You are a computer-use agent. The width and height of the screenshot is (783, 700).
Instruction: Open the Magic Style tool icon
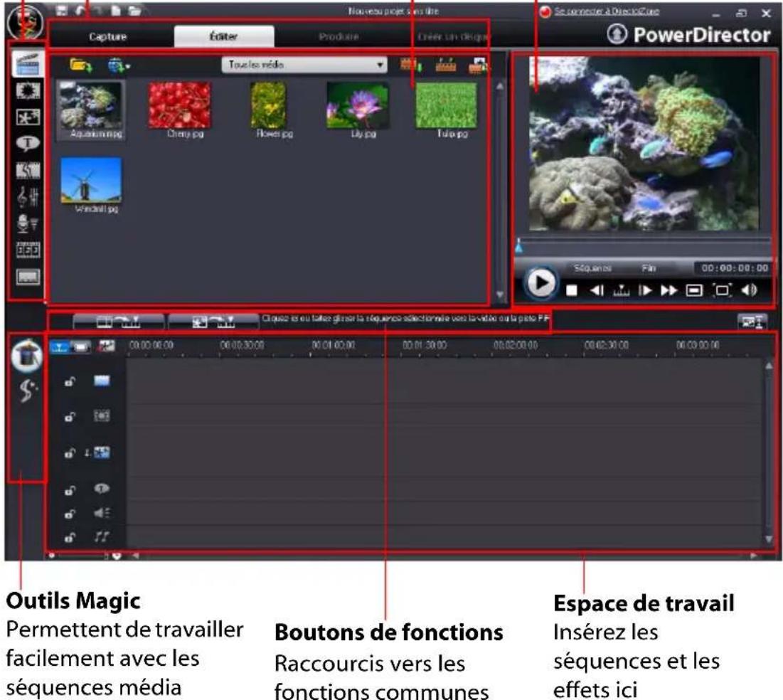(27, 391)
